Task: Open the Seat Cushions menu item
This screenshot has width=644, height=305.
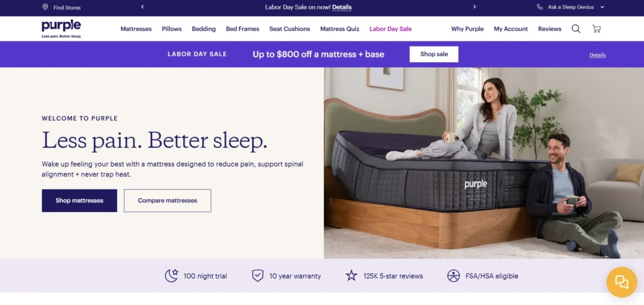Action: click(x=289, y=29)
